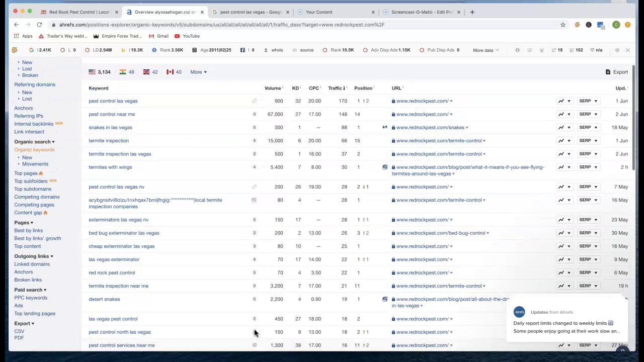Click SERP features badge for termite inspection
The height and width of the screenshot is (362, 644).
pyautogui.click(x=254, y=141)
